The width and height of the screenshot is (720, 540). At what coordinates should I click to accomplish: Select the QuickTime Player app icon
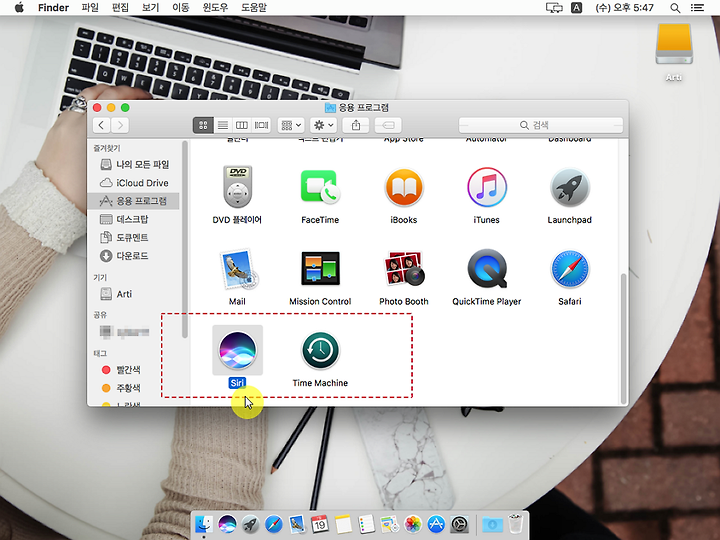coord(487,269)
